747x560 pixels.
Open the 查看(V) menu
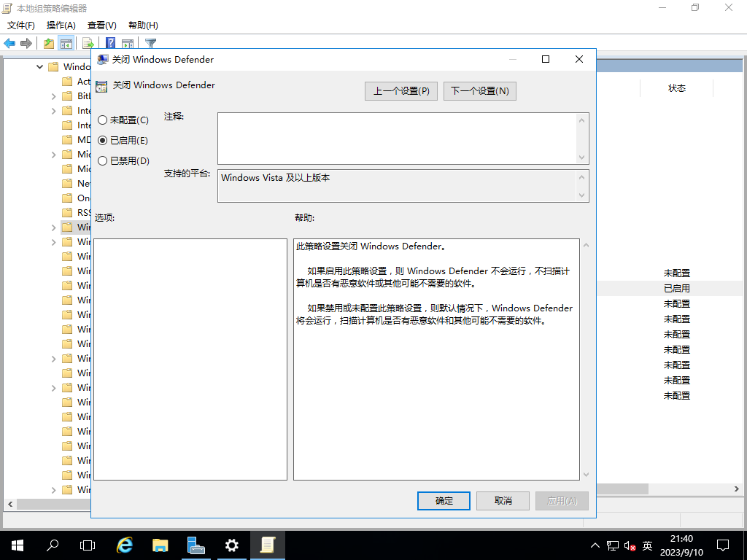pyautogui.click(x=102, y=26)
